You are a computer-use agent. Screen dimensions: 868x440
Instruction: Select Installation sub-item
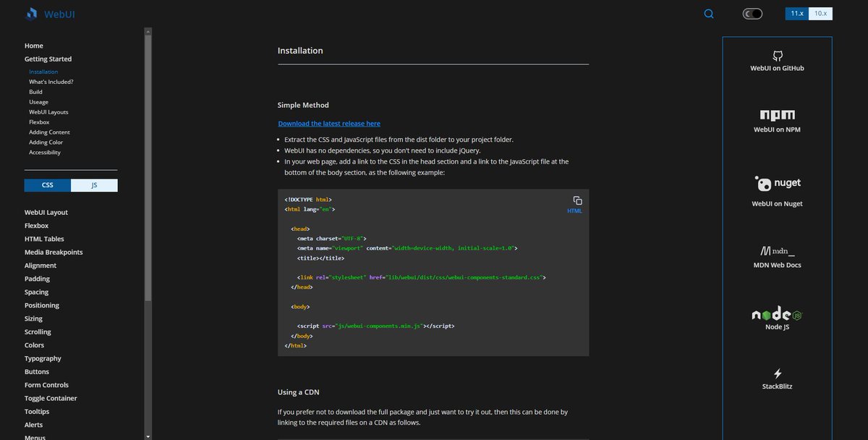click(x=43, y=72)
